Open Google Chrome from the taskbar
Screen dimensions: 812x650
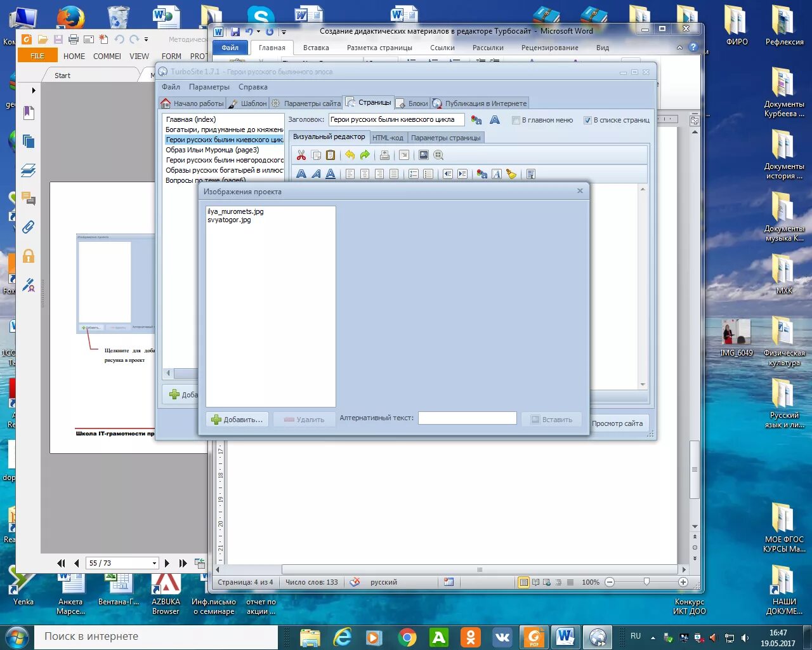click(407, 637)
